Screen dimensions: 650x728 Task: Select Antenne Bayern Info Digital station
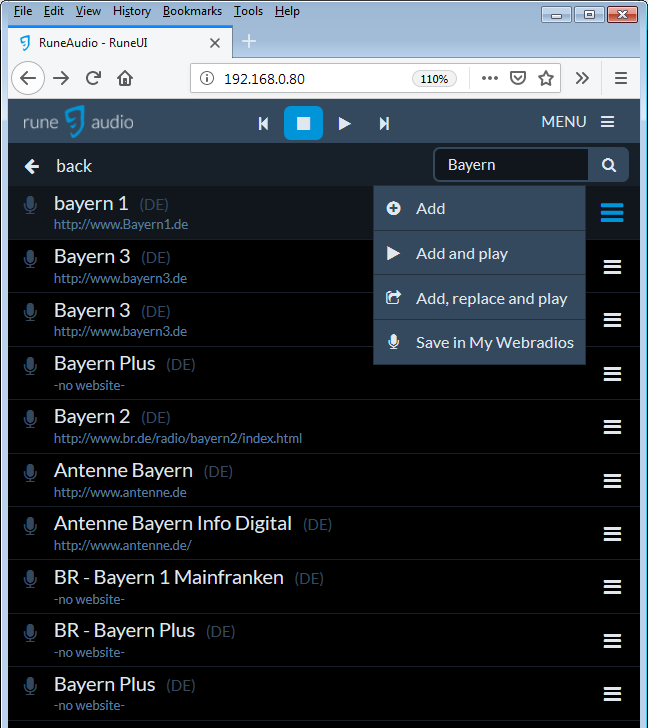[173, 524]
